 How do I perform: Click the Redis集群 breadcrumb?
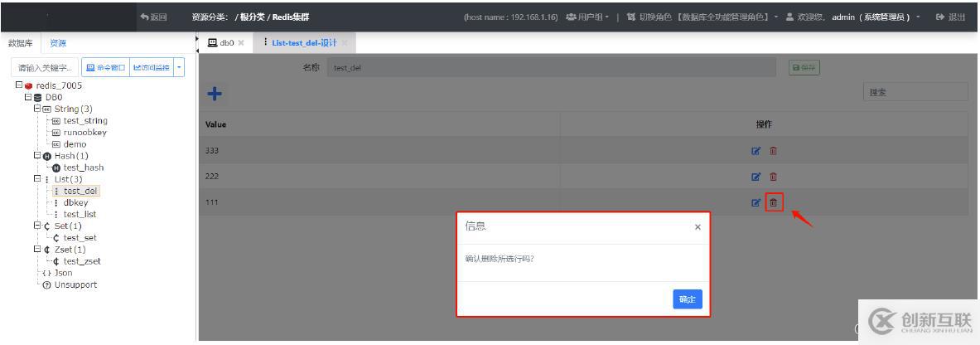point(291,17)
